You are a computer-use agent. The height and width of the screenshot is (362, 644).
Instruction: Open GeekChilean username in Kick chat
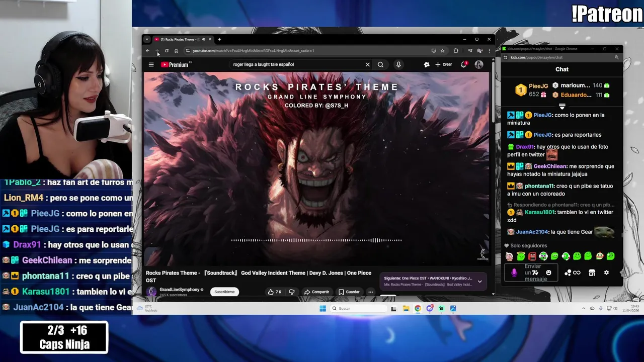pos(550,166)
